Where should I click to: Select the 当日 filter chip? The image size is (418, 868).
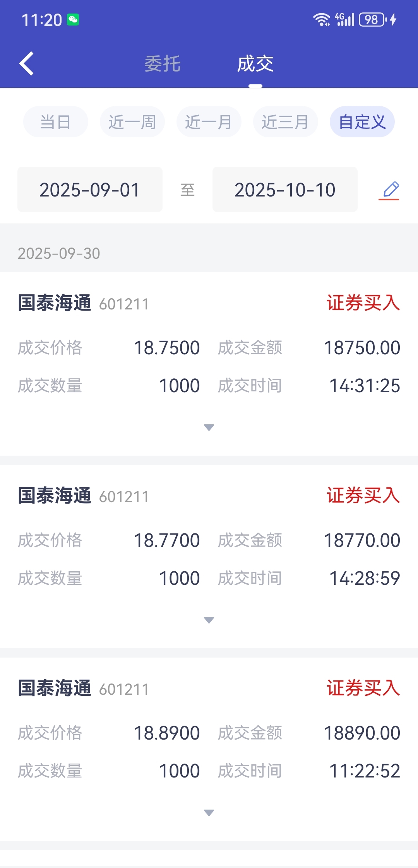56,122
